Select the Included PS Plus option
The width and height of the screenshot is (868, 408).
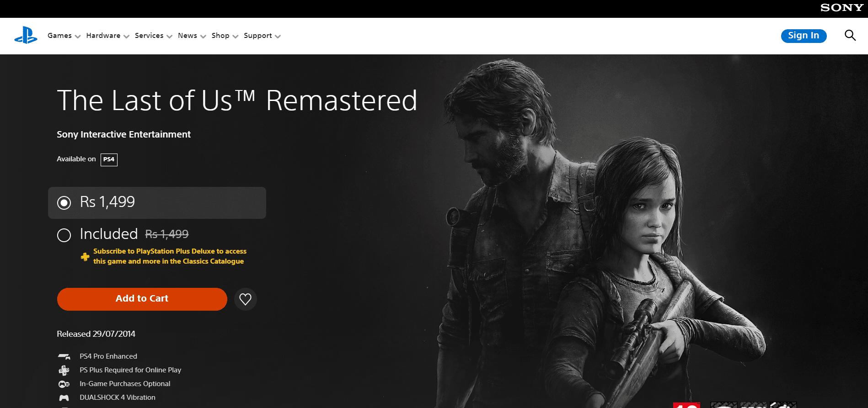pos(64,235)
